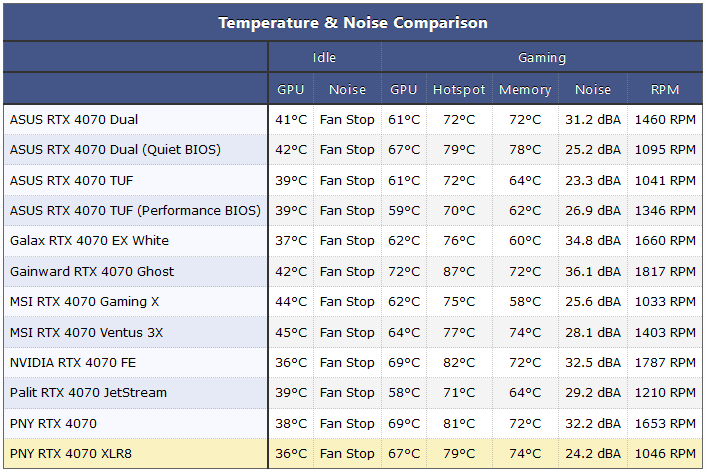The height and width of the screenshot is (470, 705).
Task: Click the 24.2 dBA noise value
Action: (x=593, y=453)
